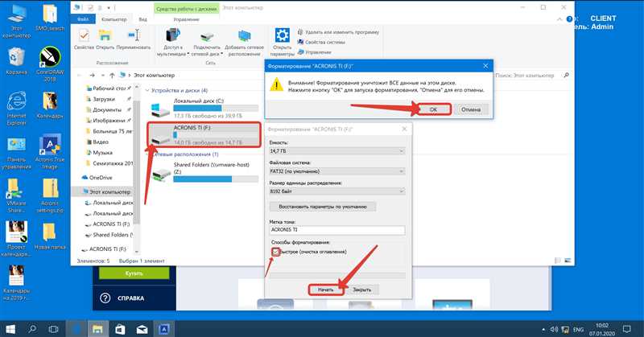The image size is (644, 337).
Task: Click the search magnifier in Explorer
Action: (x=567, y=75)
